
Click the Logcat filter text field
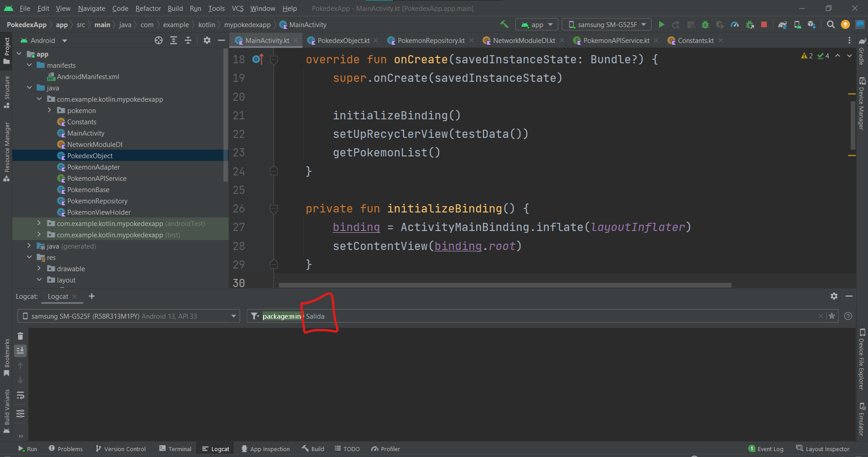(542, 316)
